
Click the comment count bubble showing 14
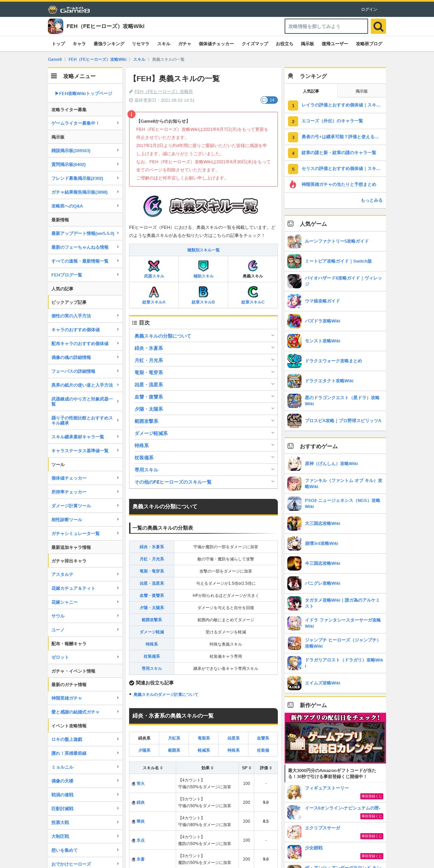[269, 100]
